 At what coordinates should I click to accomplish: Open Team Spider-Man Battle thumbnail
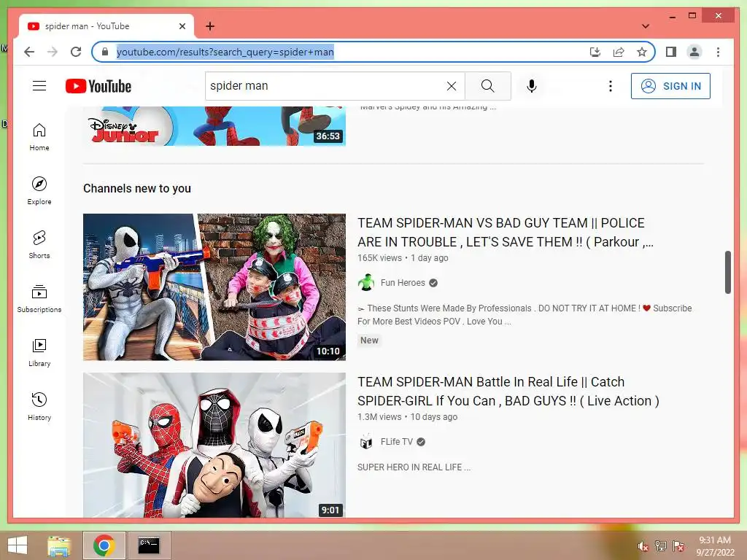(x=214, y=446)
